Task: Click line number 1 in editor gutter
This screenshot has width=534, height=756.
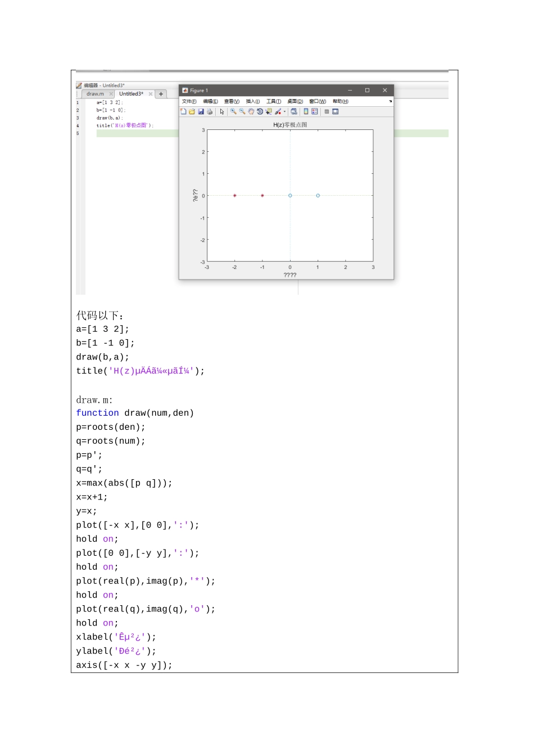Action: [78, 103]
